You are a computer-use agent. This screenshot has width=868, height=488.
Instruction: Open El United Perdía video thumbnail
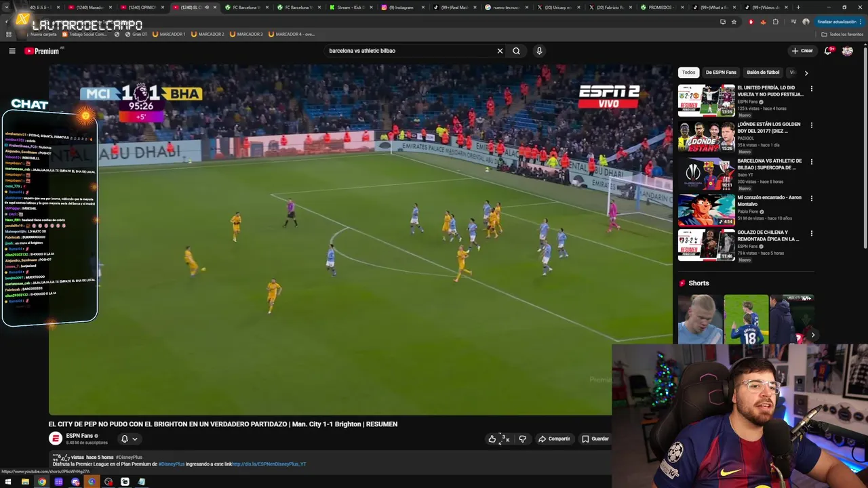pos(706,100)
